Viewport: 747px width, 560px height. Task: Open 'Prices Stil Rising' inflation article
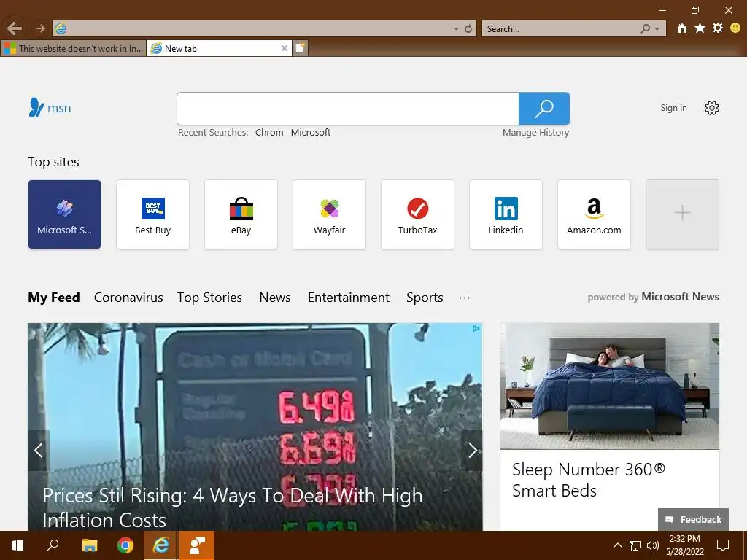233,507
